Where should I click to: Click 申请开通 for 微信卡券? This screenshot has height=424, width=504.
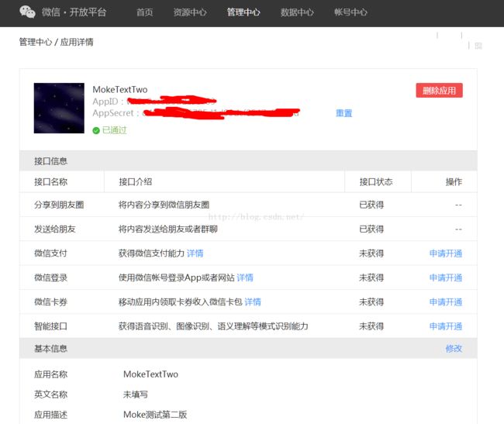point(446,302)
